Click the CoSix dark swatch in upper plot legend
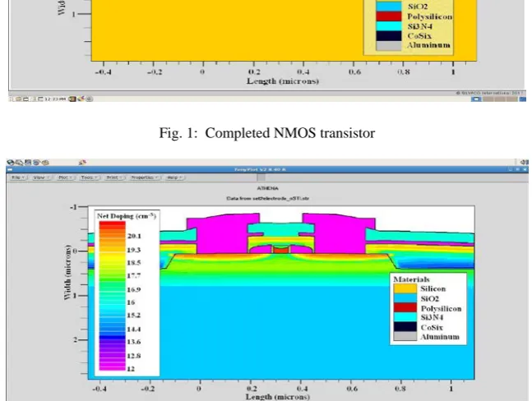This screenshot has height=401, width=532. pyautogui.click(x=388, y=36)
